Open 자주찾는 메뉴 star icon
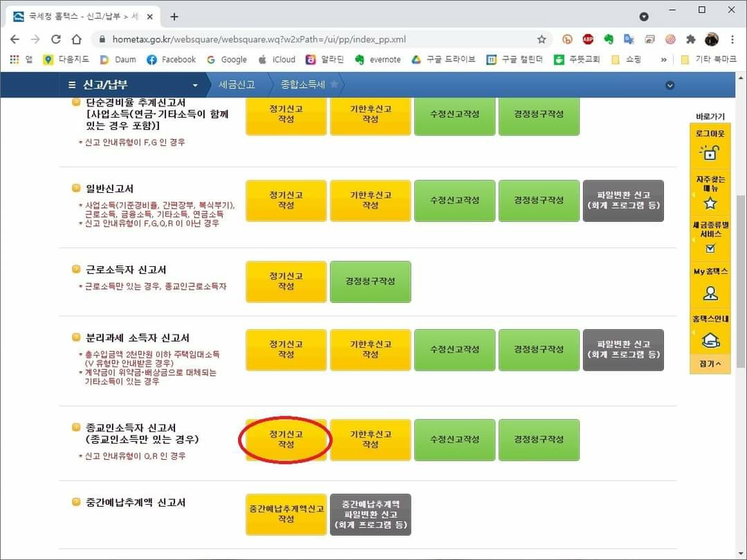Image resolution: width=747 pixels, height=560 pixels. (710, 203)
